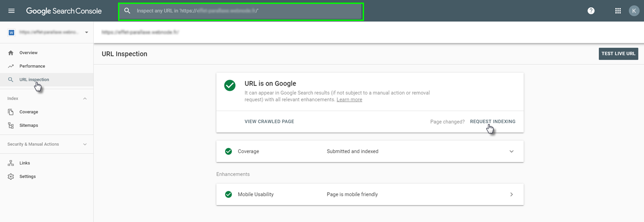Expand Security & Manual Actions section
The image size is (644, 222).
tap(84, 144)
